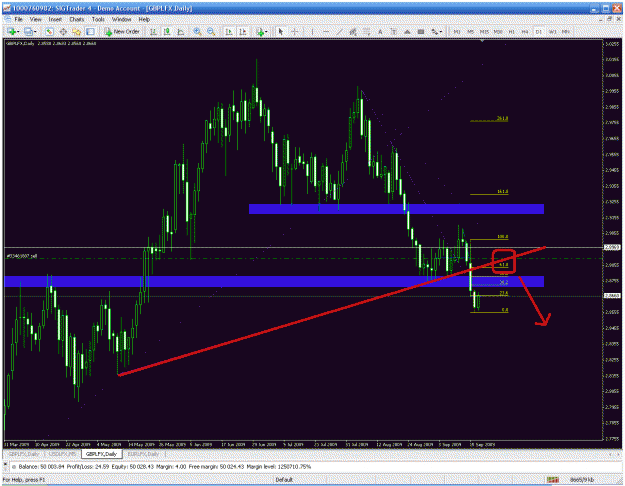
Task: Select the Equidistant Channel tool
Action: pyautogui.click(x=353, y=32)
